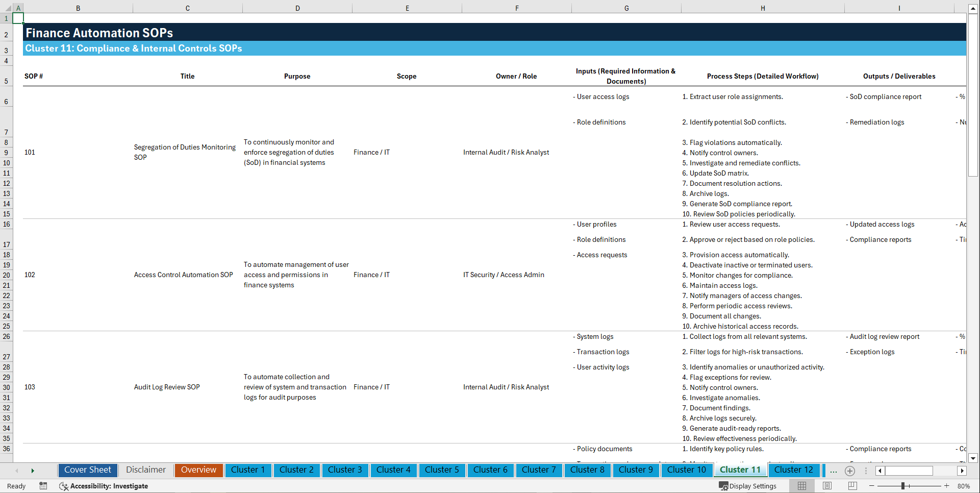The image size is (980, 493).
Task: Zoom out with the minus icon
Action: point(872,486)
